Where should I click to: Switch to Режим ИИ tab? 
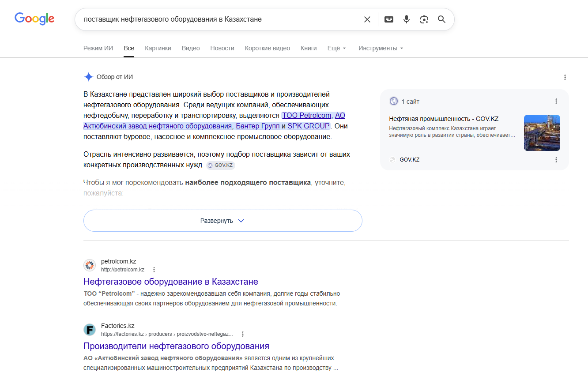click(x=98, y=48)
